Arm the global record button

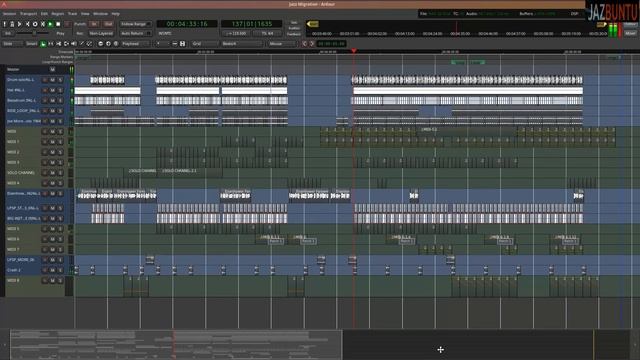tap(67, 24)
